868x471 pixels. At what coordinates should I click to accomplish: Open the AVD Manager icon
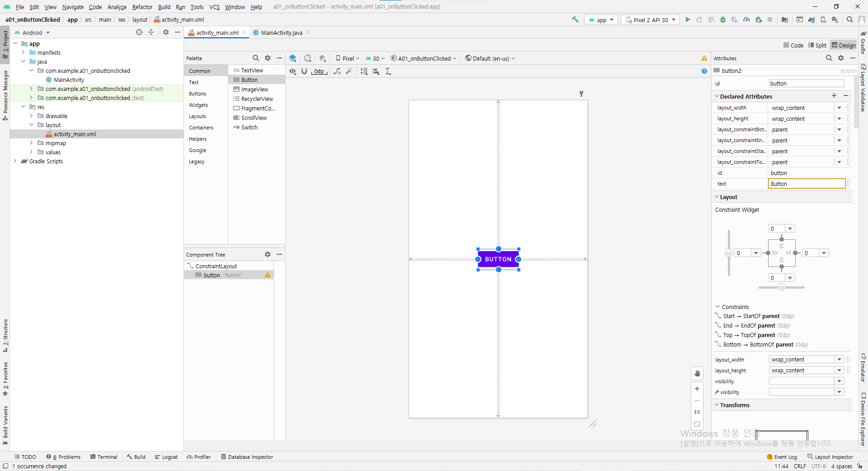point(823,19)
